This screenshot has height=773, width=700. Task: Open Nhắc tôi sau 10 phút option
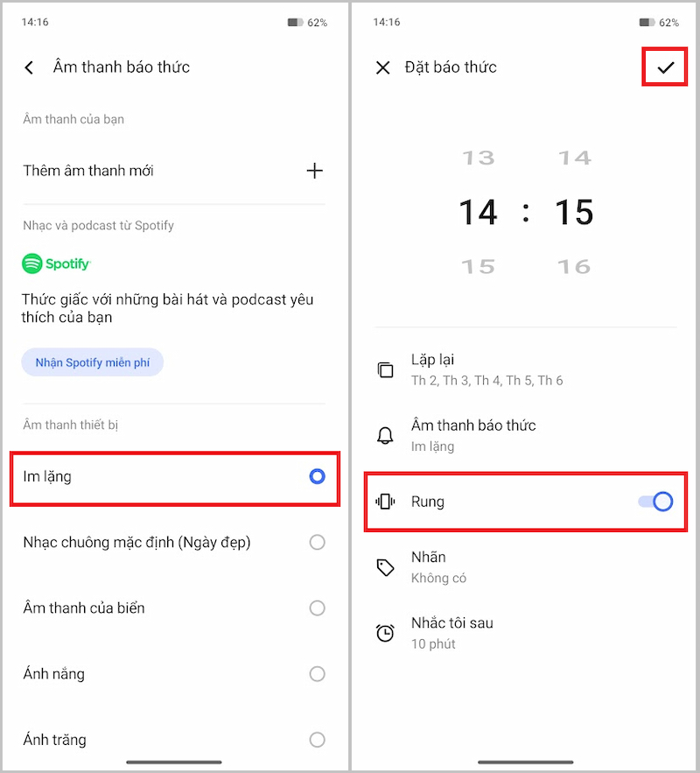(452, 633)
